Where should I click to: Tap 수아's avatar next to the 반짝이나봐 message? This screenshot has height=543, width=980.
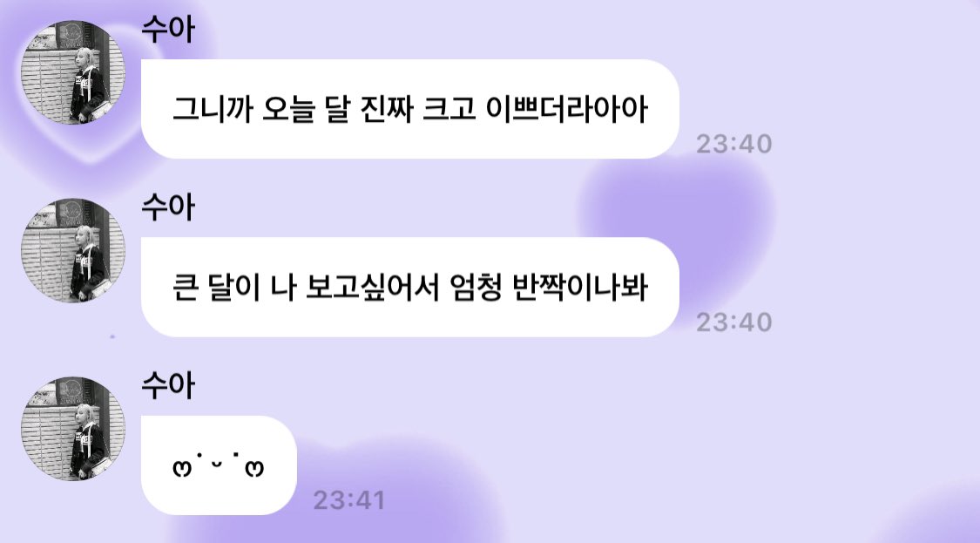pos(73,250)
